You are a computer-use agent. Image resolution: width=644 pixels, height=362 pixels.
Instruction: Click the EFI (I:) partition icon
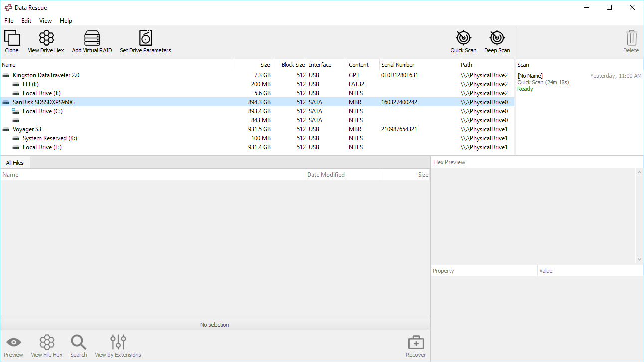tap(16, 84)
